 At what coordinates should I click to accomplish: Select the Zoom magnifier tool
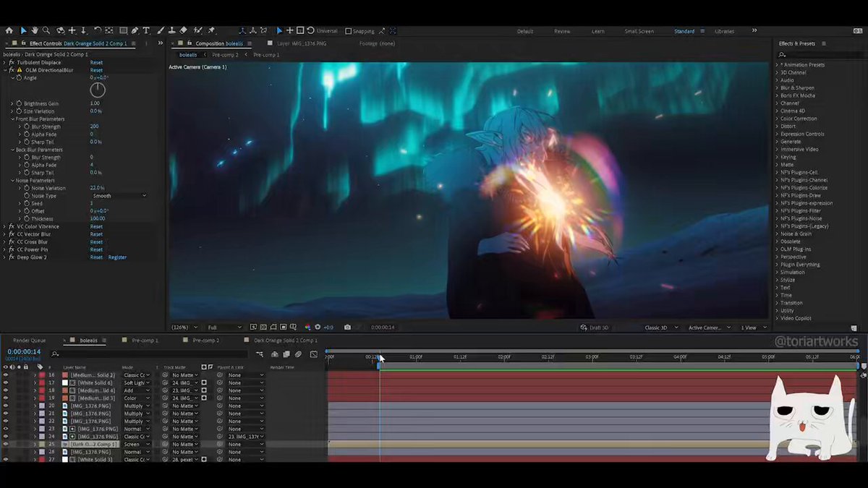point(46,31)
